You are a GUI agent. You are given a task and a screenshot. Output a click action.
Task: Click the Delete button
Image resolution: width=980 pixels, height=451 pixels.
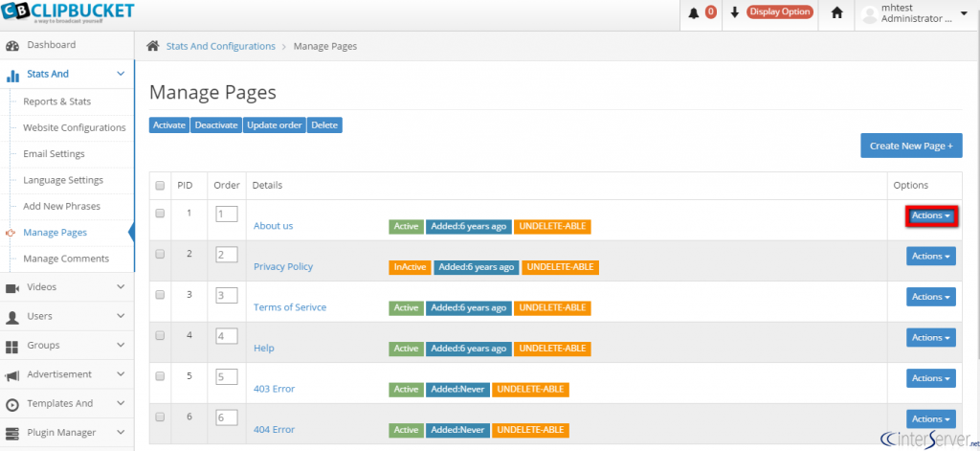[x=324, y=125]
